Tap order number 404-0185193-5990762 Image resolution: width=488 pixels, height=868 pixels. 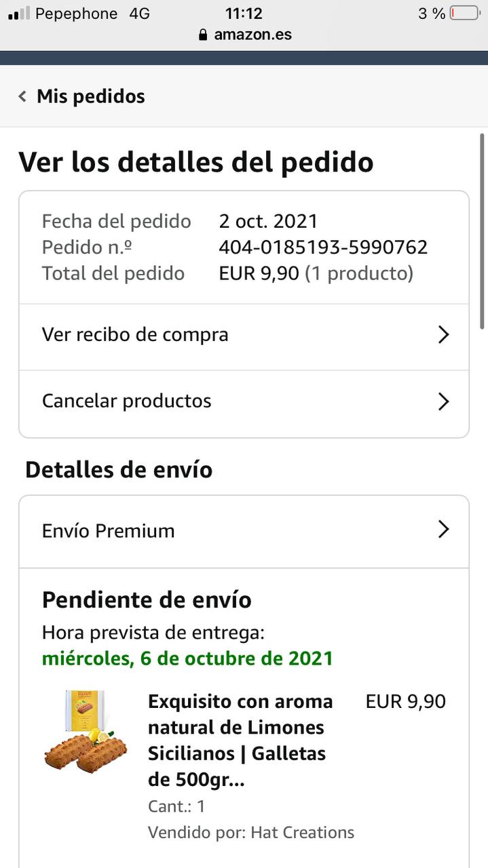click(323, 247)
